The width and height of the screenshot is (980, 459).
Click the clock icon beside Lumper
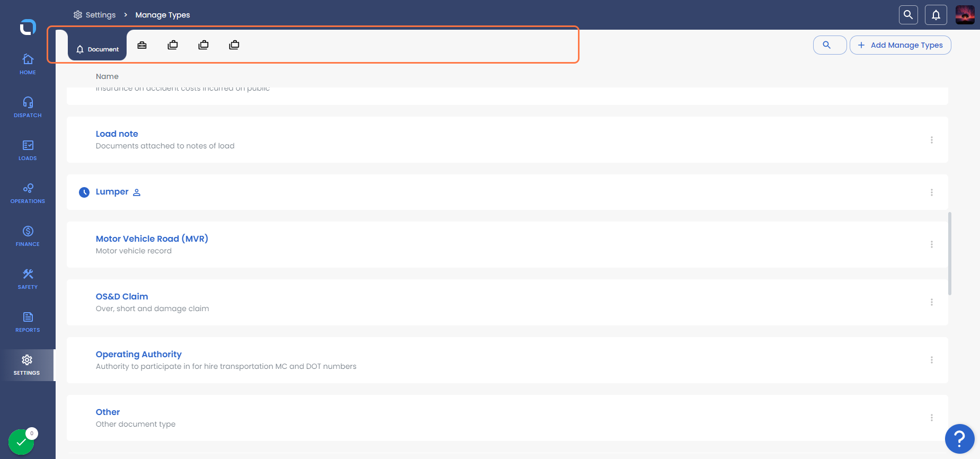84,192
